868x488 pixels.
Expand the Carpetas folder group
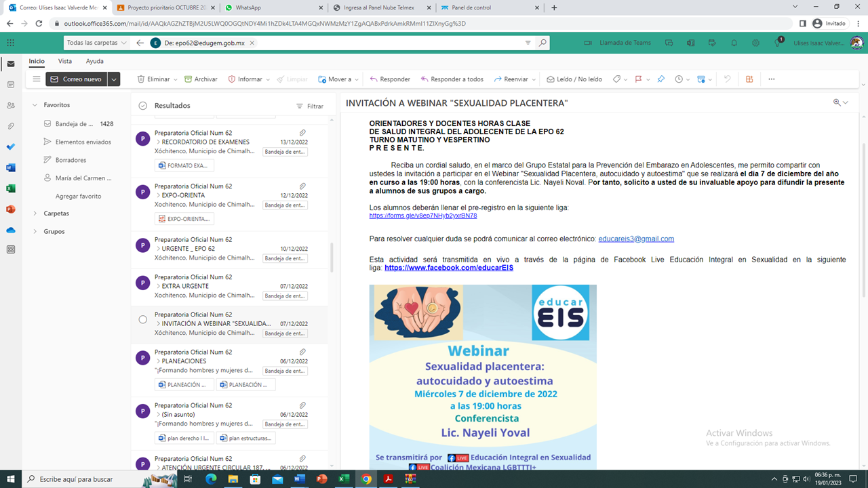coord(35,213)
